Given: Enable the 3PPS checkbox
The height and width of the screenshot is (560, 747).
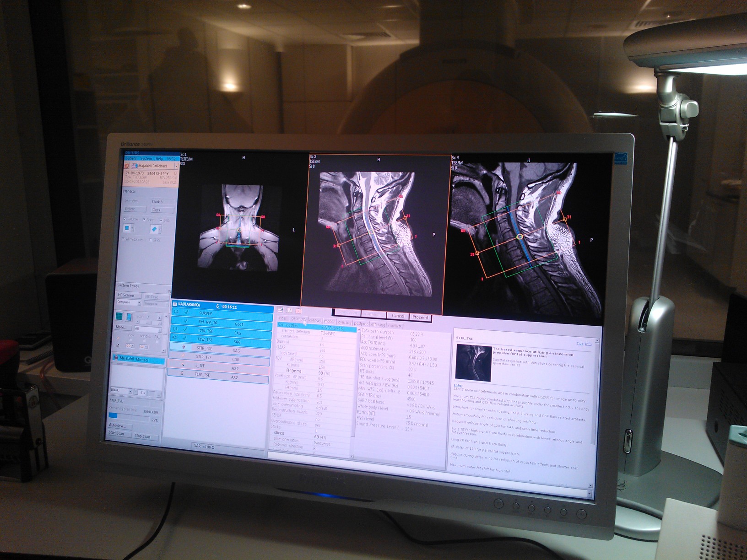Looking at the screenshot, I should [x=151, y=240].
